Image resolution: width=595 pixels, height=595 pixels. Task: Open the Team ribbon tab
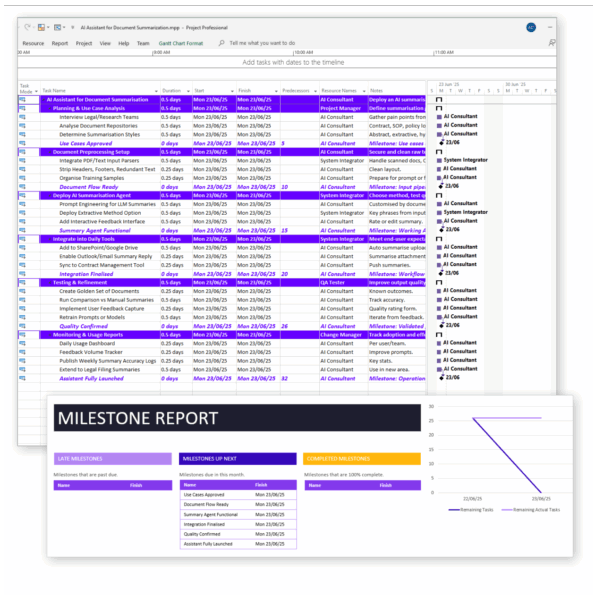(143, 43)
